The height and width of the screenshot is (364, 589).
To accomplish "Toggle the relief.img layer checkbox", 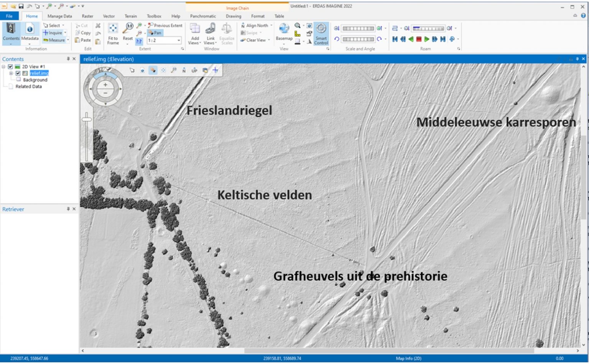I will 18,73.
